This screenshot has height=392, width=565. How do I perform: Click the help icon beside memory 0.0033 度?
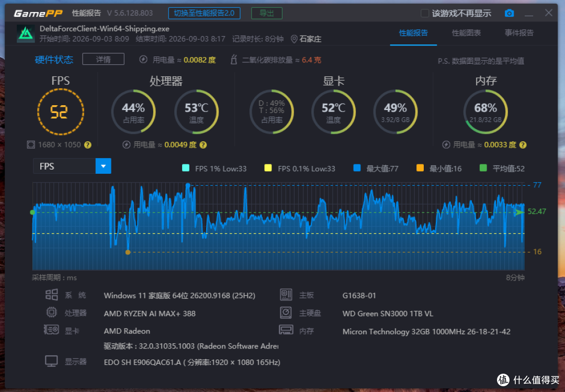523,145
